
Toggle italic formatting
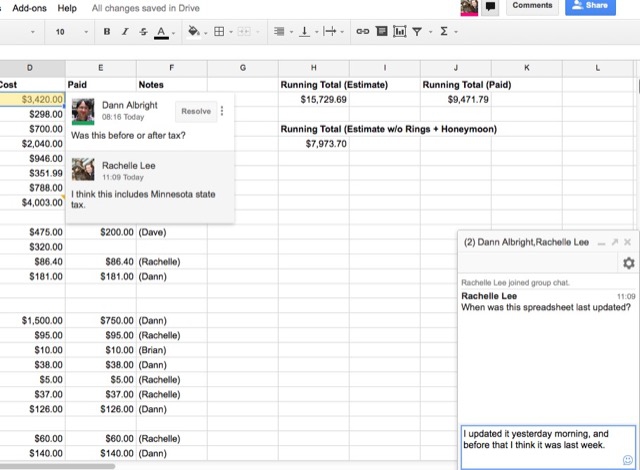125,31
